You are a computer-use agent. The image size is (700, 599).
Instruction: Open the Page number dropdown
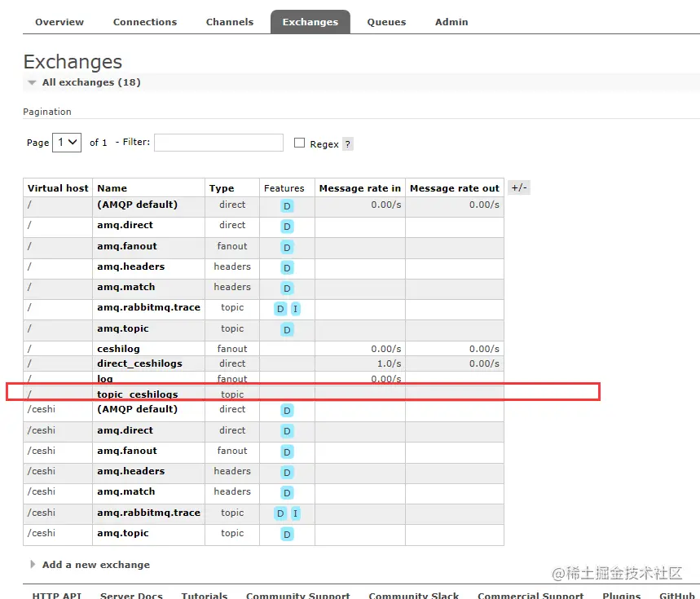tap(67, 143)
